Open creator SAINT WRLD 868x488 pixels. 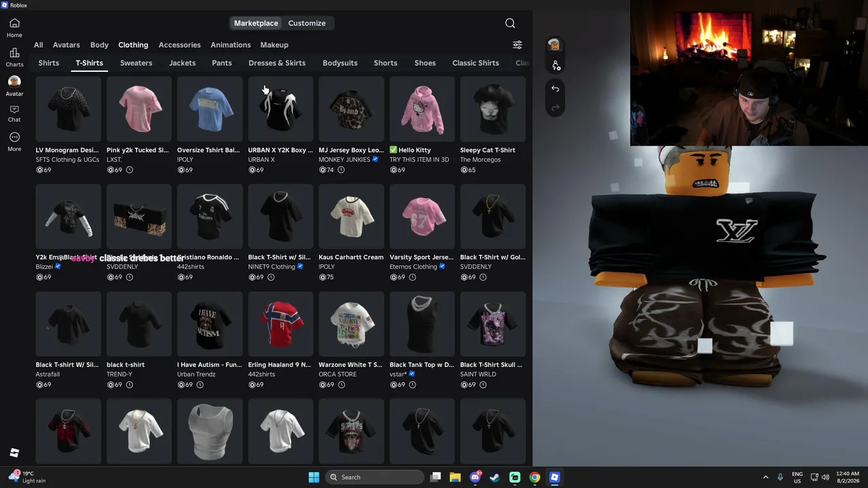(478, 374)
